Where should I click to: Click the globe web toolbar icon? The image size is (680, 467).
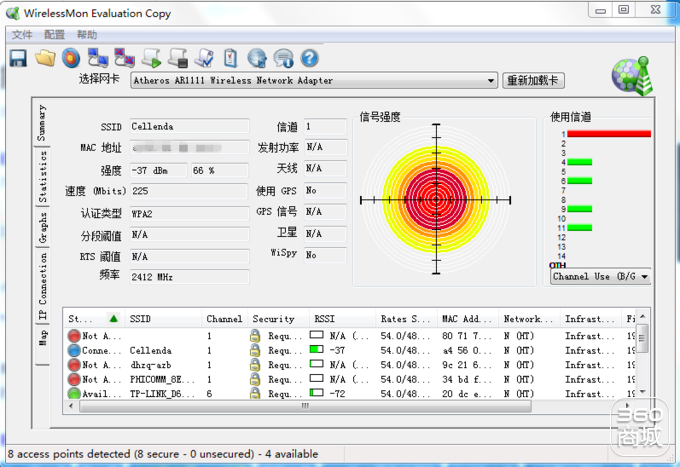click(x=257, y=58)
